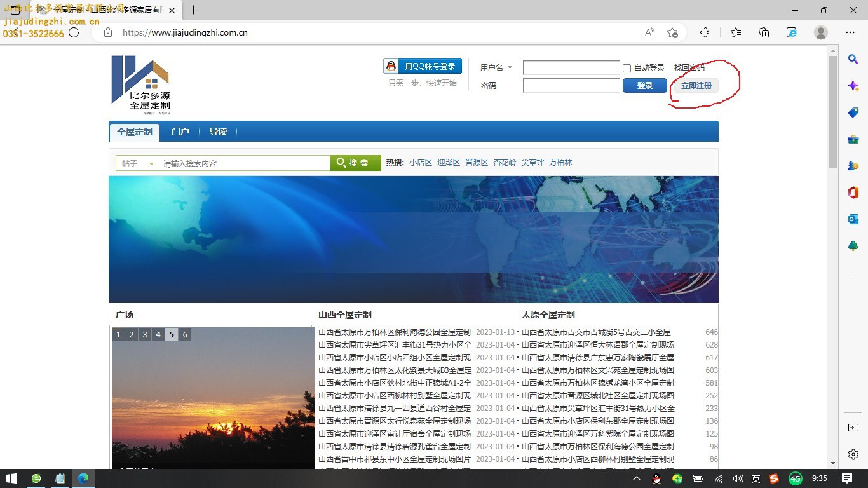This screenshot has height=488, width=868.
Task: Open hot search link 万柏林
Action: coord(560,163)
